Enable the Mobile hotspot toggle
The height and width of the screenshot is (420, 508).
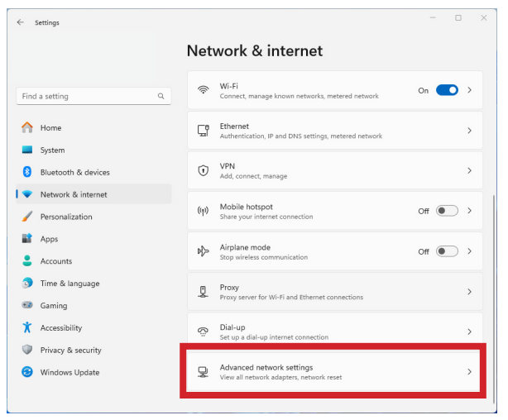click(x=447, y=211)
